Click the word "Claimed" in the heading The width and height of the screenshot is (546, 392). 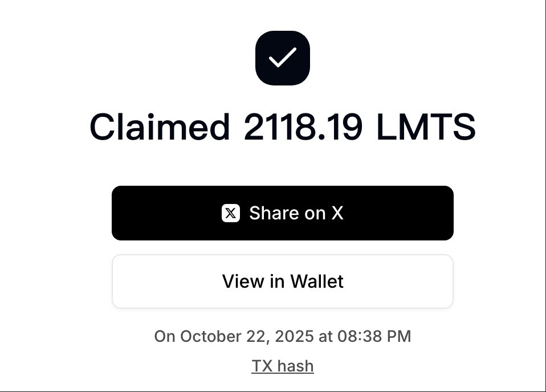(160, 126)
